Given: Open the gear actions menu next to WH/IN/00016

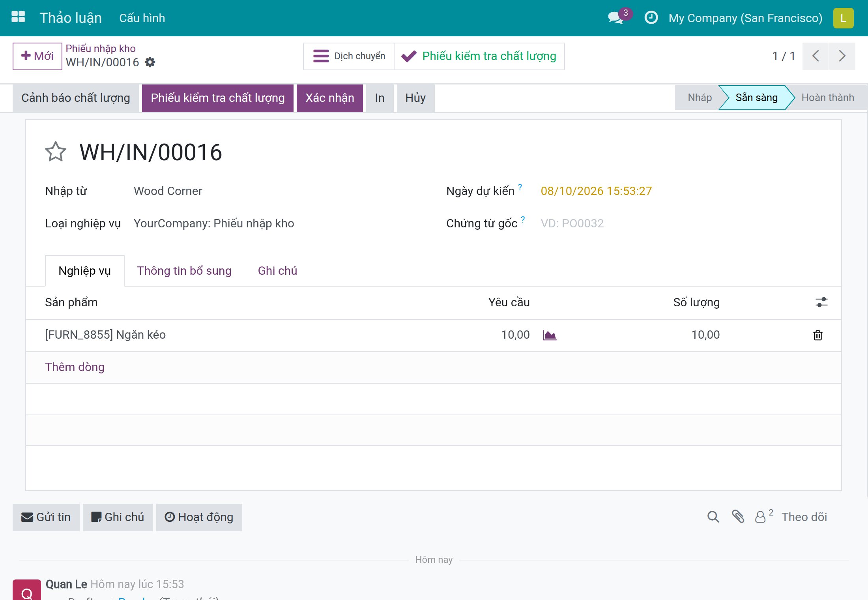Looking at the screenshot, I should (x=150, y=62).
